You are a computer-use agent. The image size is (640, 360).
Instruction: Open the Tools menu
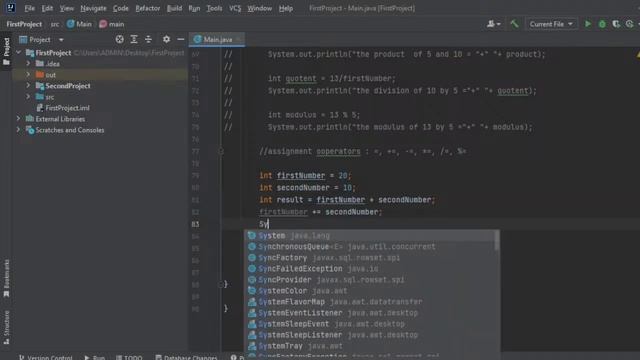[x=214, y=8]
